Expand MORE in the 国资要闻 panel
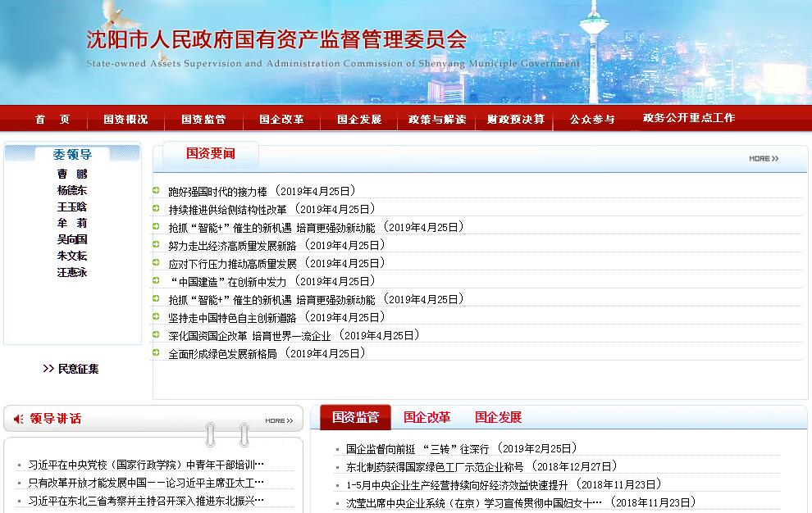 tap(763, 158)
